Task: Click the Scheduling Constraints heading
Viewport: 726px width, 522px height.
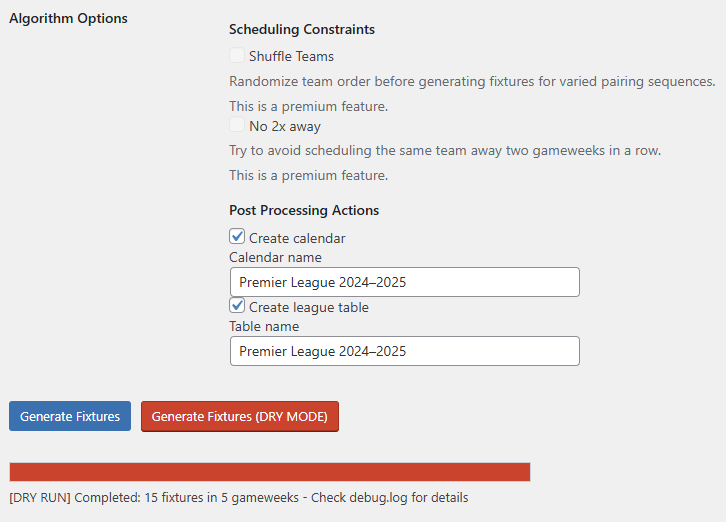Action: point(302,30)
